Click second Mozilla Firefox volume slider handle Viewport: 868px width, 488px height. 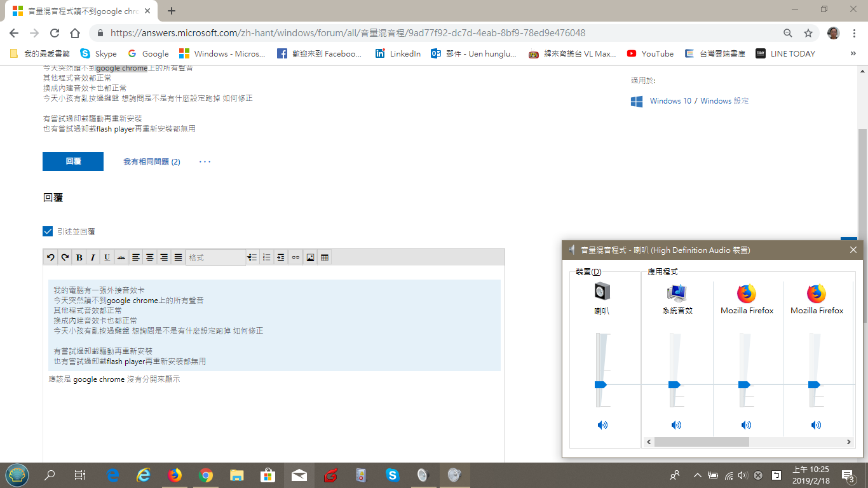coord(815,384)
